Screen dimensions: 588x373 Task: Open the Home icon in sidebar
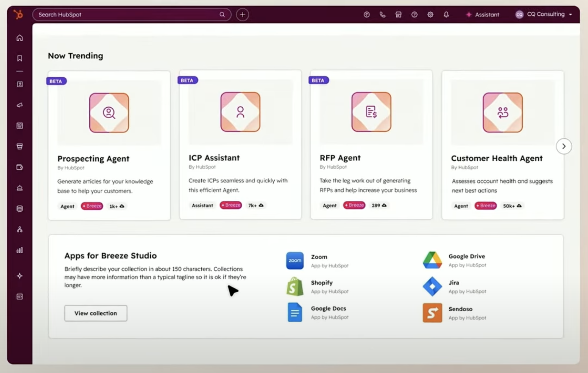tap(20, 38)
